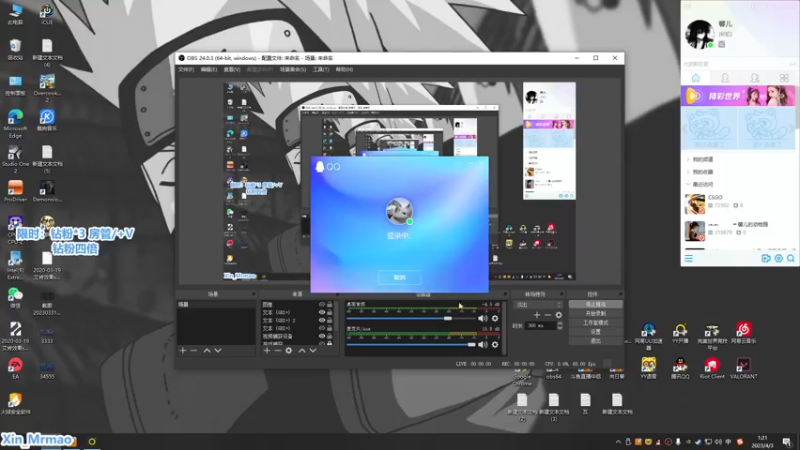
Task: Open 工具(T) menu in OBS
Action: (x=321, y=69)
